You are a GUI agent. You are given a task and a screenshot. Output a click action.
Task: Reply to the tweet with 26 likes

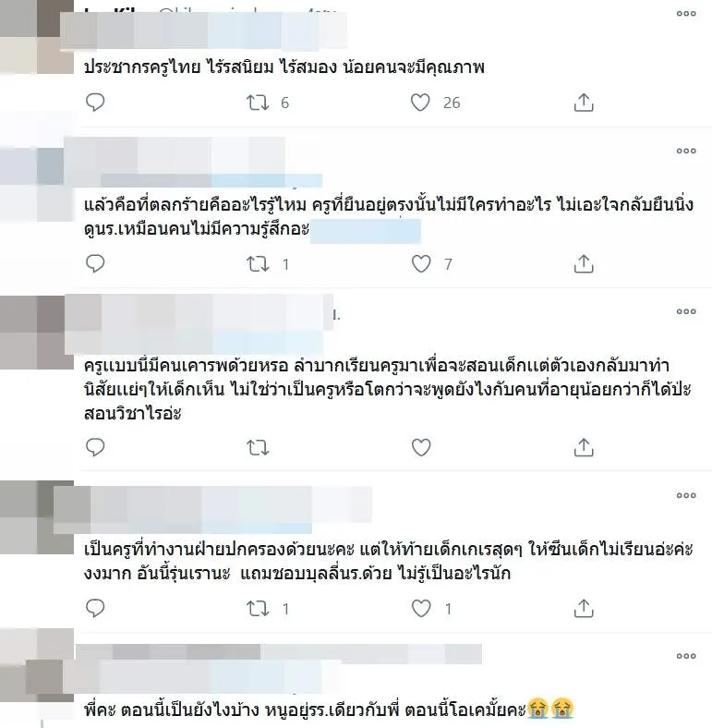click(95, 103)
